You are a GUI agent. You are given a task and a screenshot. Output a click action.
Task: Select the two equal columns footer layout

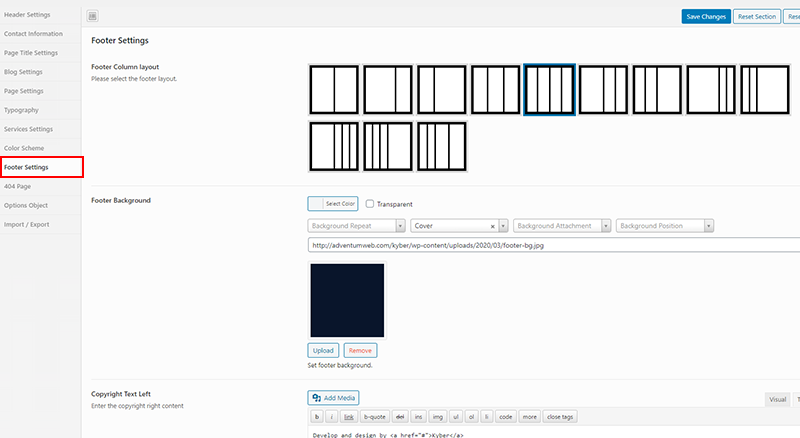click(334, 90)
